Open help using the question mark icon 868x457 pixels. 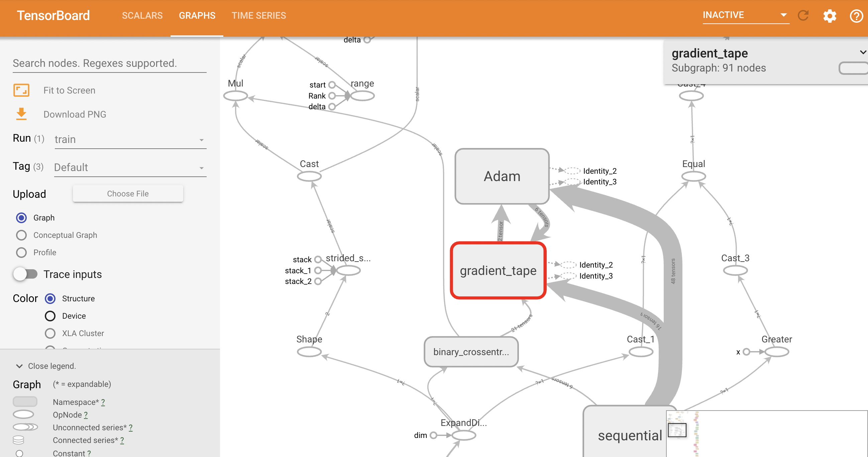[x=856, y=15]
